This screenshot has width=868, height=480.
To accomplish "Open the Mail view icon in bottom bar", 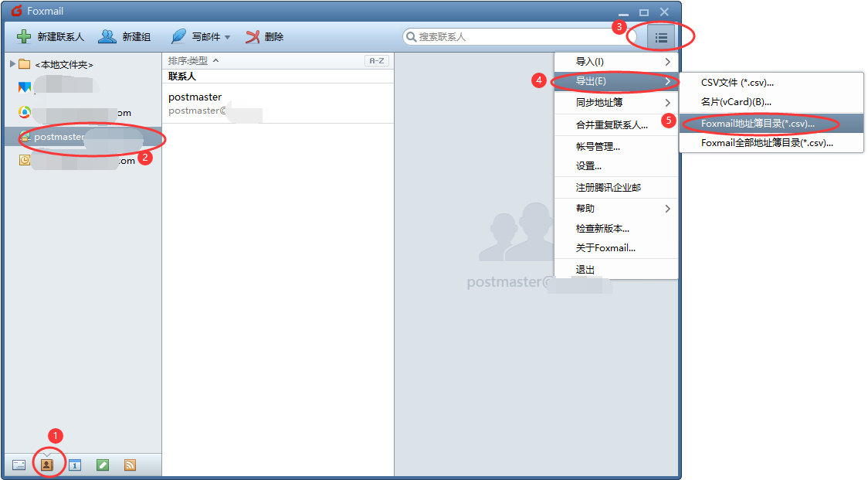I will pos(19,465).
